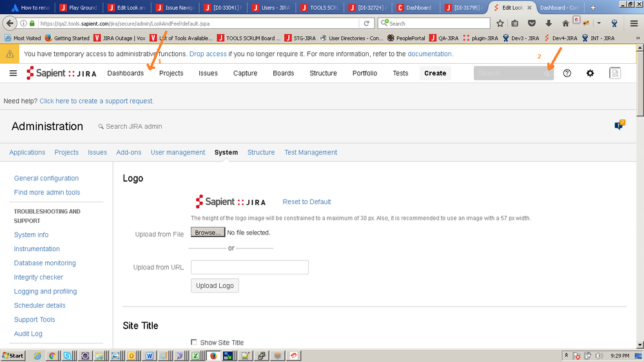Open the Firefox downloads arrow icon
Image resolution: width=644 pixels, height=362 pixels.
coord(549,23)
